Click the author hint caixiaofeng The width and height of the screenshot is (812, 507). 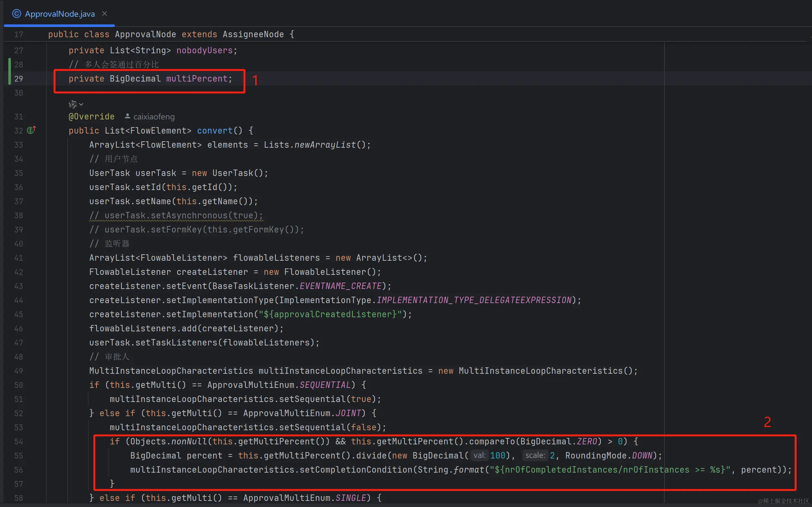154,117
